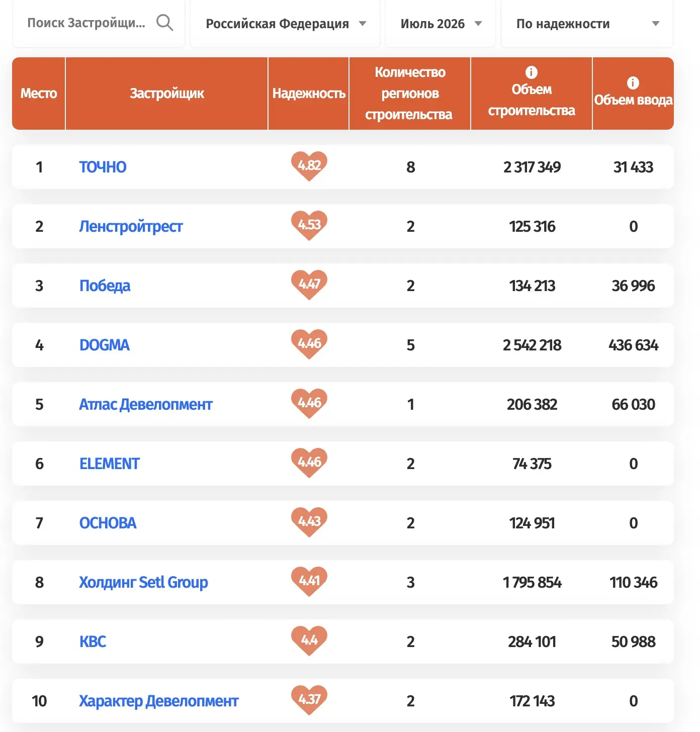Focus the Поиск Застройщика search field
This screenshot has width=700, height=732.
point(86,23)
